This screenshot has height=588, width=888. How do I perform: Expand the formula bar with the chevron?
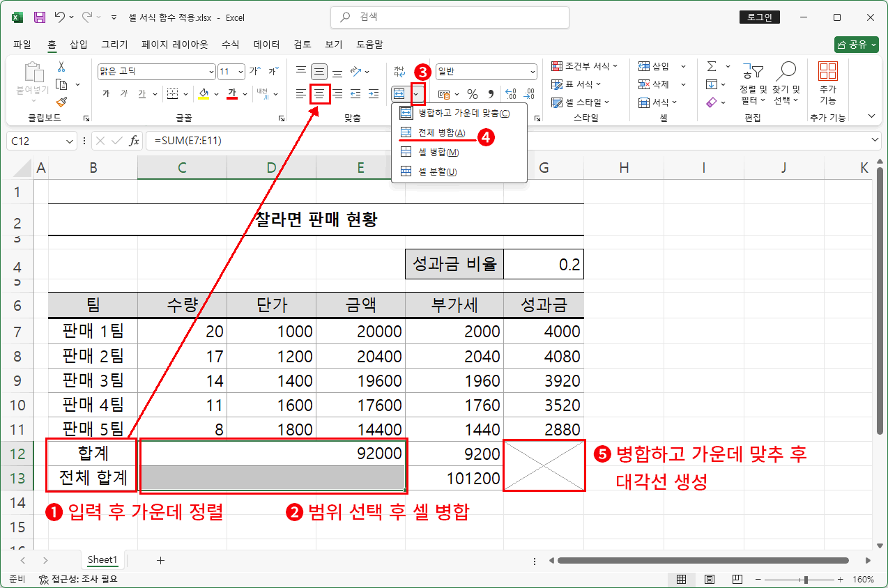click(x=875, y=140)
